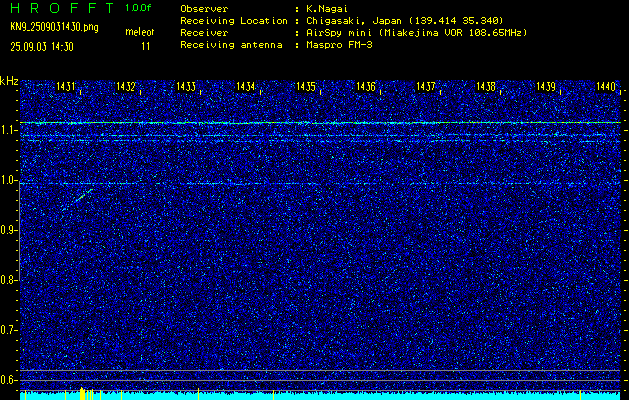This screenshot has height=400, width=629.
Task: Click the file name KN9_25090314430.png
Action: click(x=54, y=27)
